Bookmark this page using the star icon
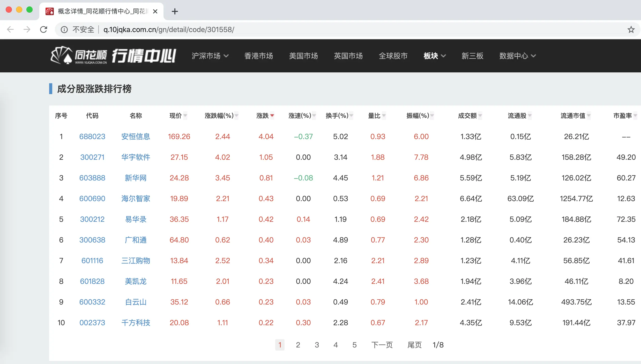This screenshot has height=364, width=641. (631, 29)
